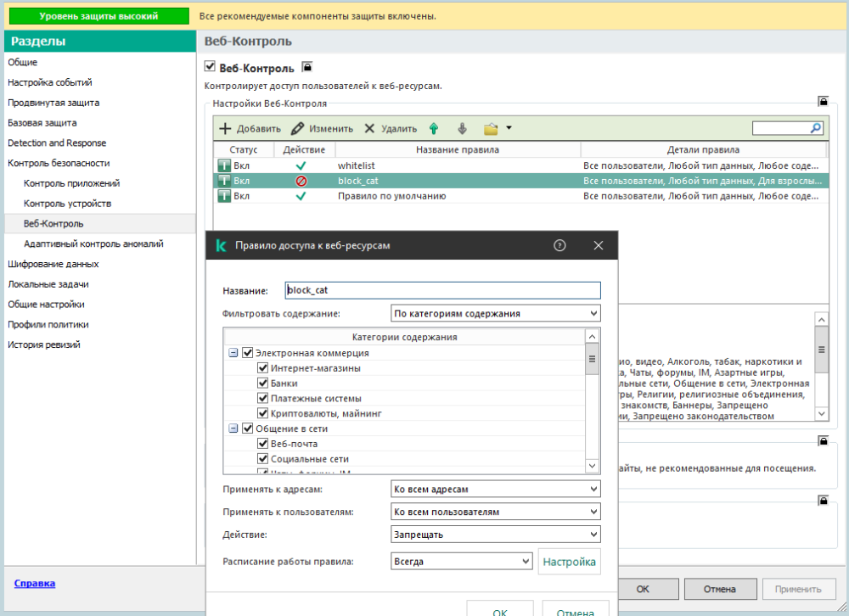Uncheck the Банки category checkbox
The image size is (849, 616).
coord(263,384)
